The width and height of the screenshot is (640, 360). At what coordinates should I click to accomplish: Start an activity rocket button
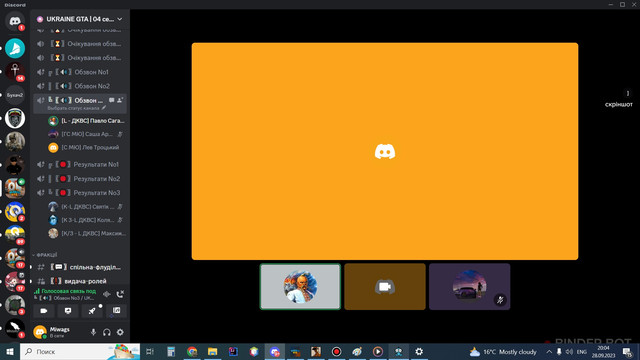(x=92, y=311)
